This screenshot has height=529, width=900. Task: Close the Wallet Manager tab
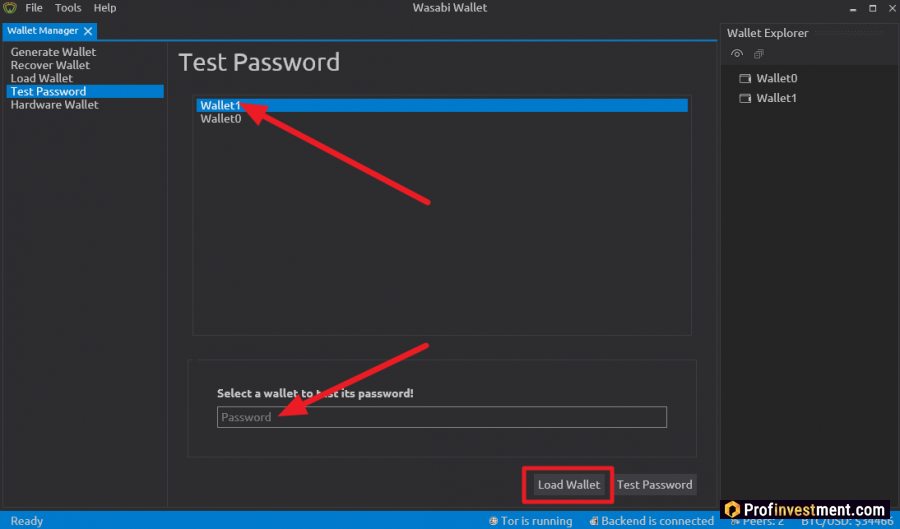coord(88,33)
